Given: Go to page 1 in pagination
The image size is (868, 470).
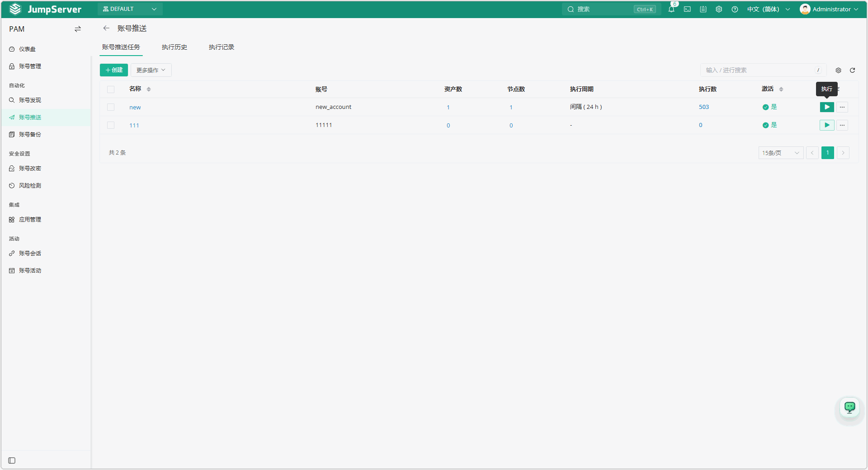Looking at the screenshot, I should pos(828,153).
